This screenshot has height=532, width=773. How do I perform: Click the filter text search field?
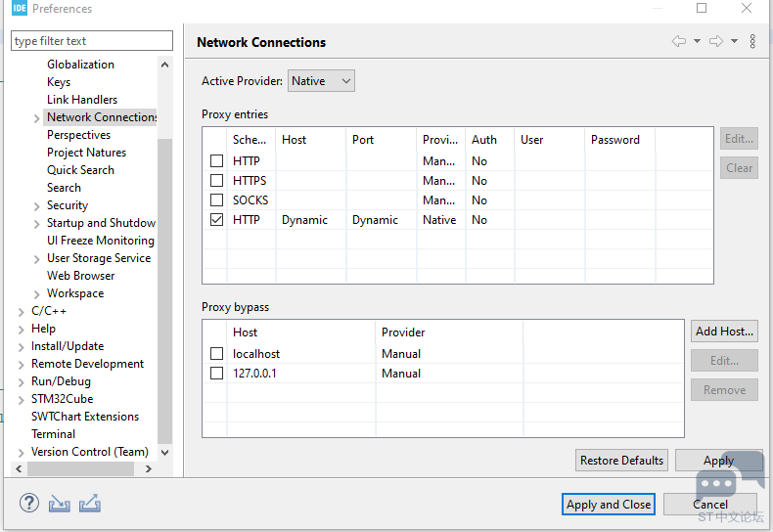pos(92,41)
